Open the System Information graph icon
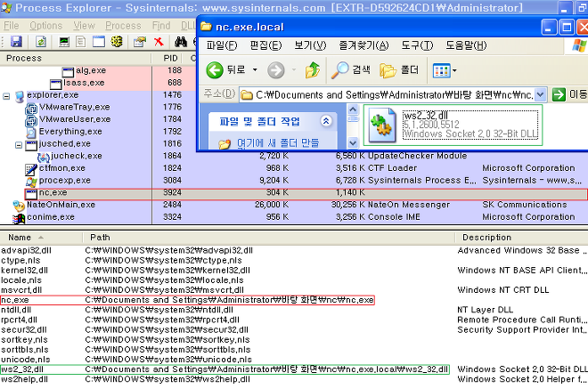This screenshot has width=588, height=389. tap(64, 42)
